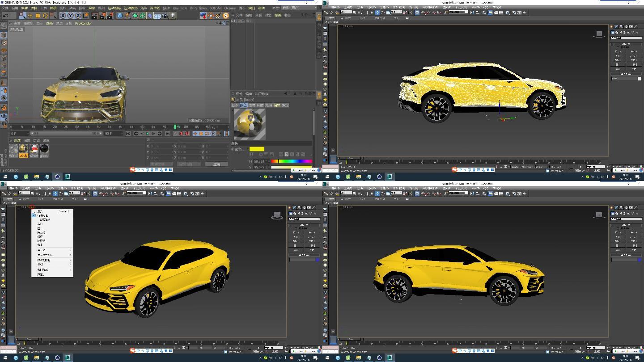
Task: Select the 颜色 radio button in material attributes
Action: [233, 149]
